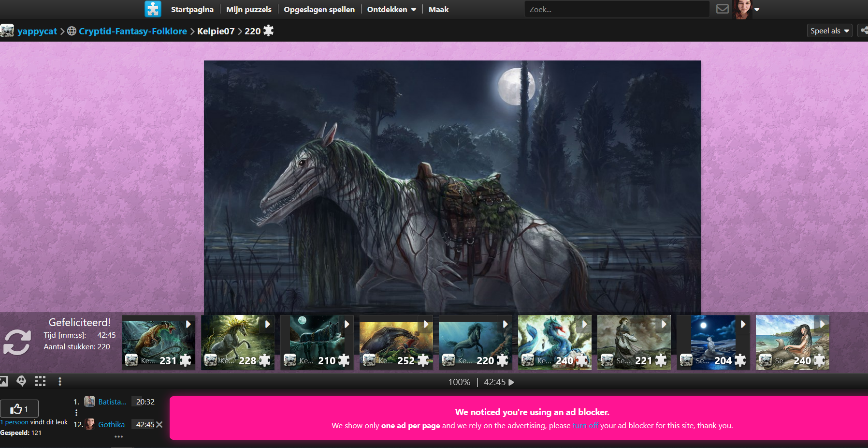This screenshot has width=868, height=448.
Task: Open Opgeslagen spellen
Action: pos(319,9)
